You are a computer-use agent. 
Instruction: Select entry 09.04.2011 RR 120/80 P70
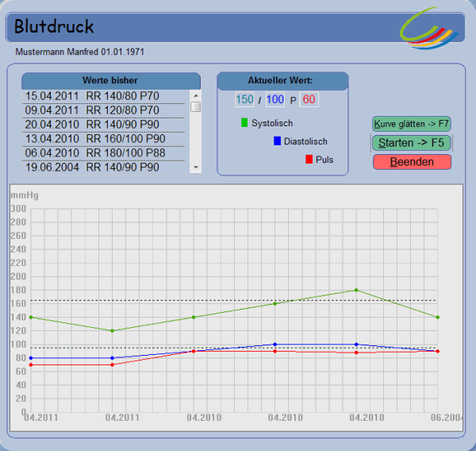[x=103, y=110]
